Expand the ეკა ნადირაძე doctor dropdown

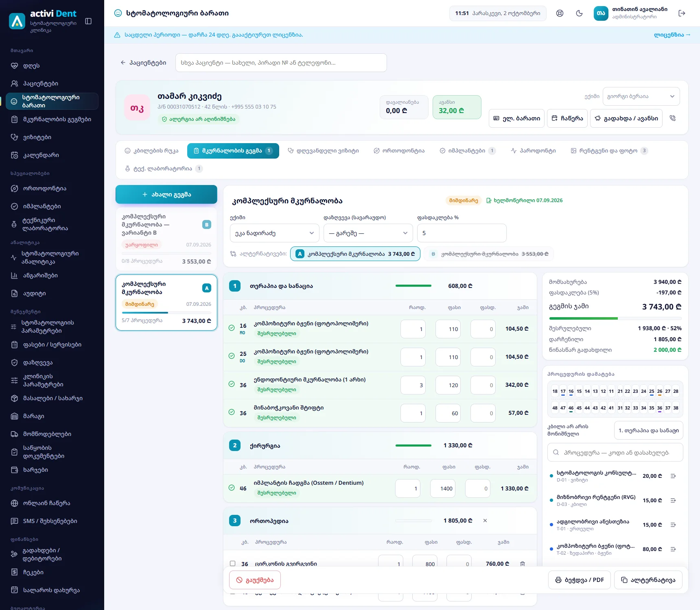[x=275, y=233]
